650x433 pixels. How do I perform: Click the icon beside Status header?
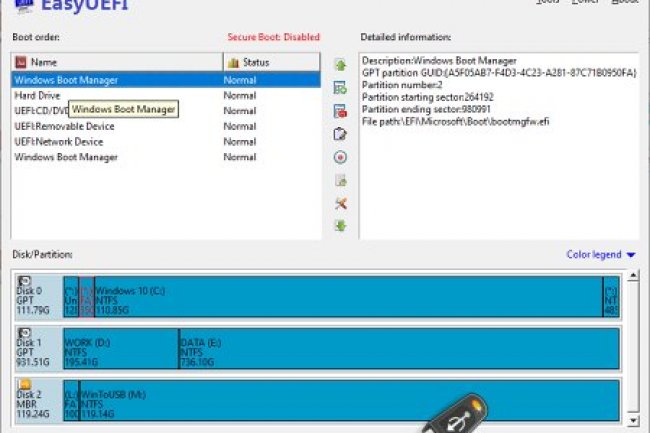(233, 63)
